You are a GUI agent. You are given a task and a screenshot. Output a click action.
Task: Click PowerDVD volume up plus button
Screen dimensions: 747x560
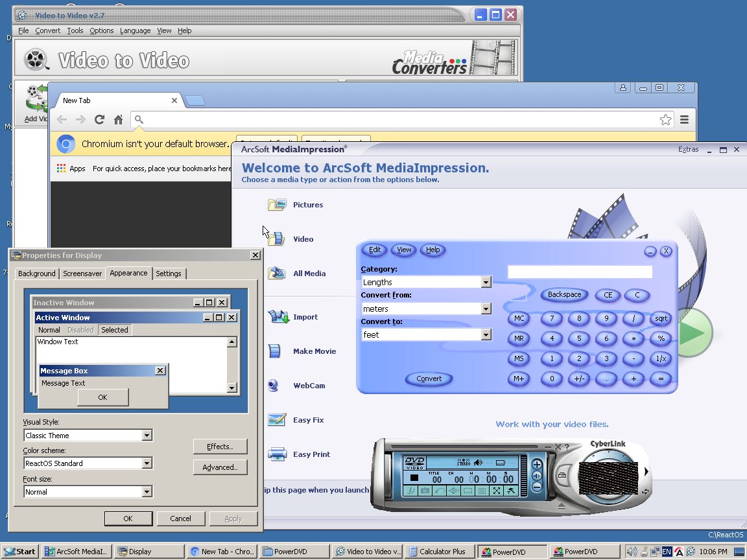point(536,465)
